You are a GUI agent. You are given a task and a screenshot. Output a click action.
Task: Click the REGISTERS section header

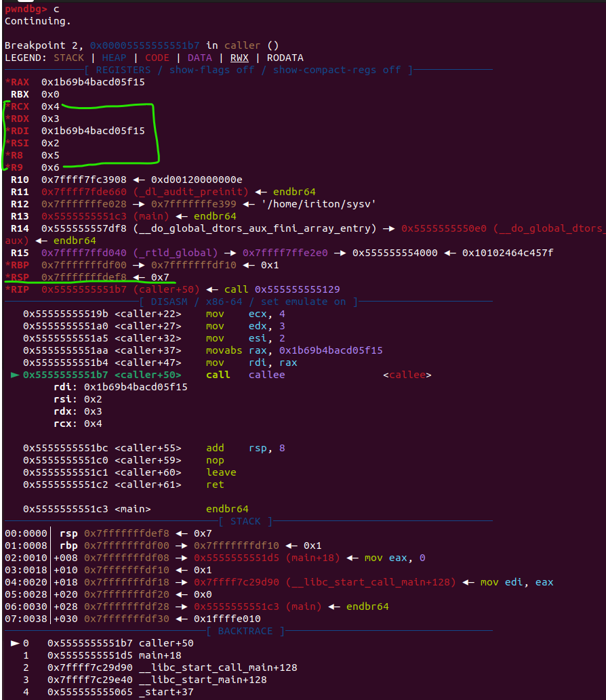coord(248,70)
